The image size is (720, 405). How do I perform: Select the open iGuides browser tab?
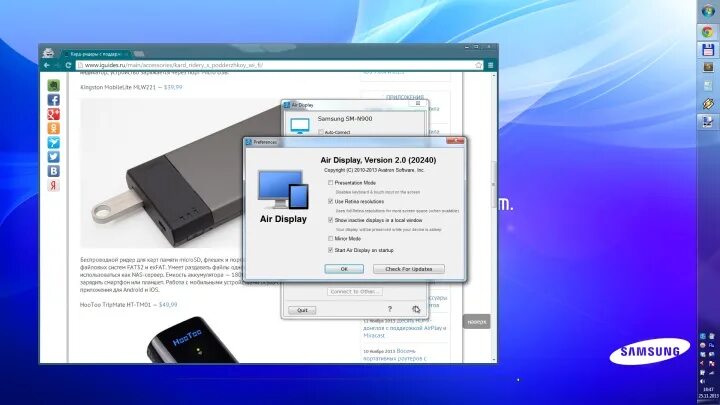click(96, 54)
